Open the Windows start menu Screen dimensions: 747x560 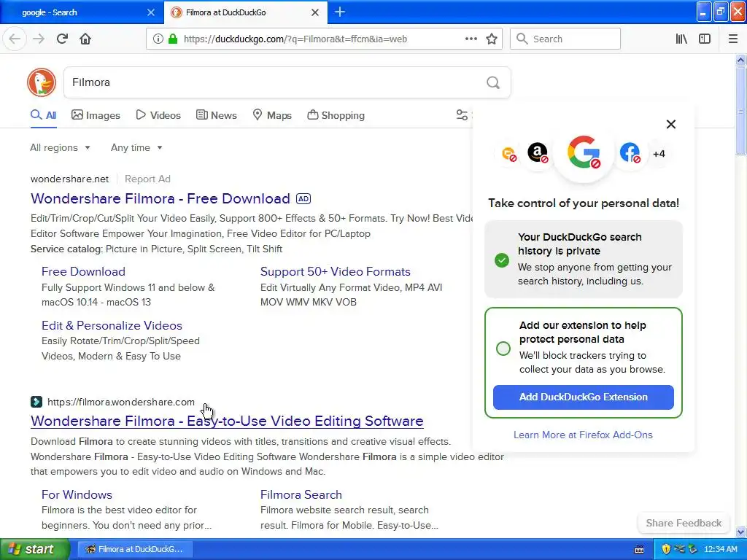tap(35, 549)
